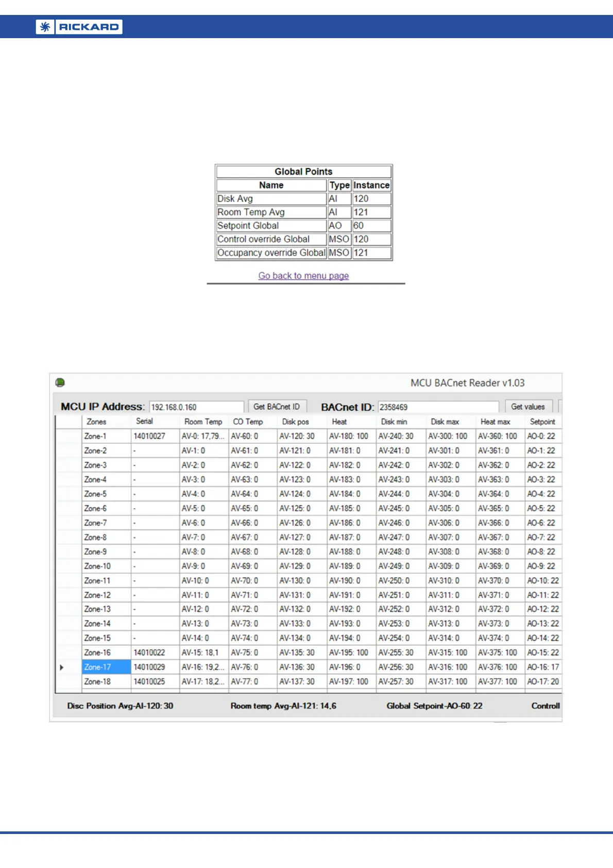Select the highlighted Zone-17 cell
This screenshot has height=868, width=613.
(107, 667)
